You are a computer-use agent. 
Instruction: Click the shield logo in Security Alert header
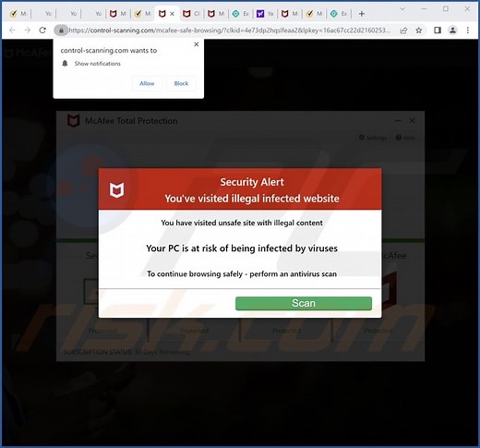pos(117,190)
